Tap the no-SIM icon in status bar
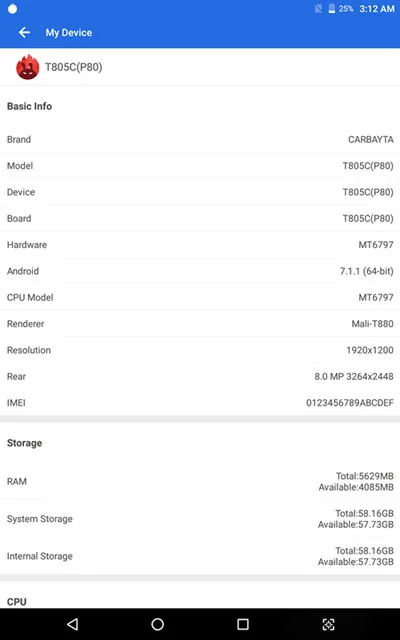The image size is (400, 640). (x=318, y=9)
